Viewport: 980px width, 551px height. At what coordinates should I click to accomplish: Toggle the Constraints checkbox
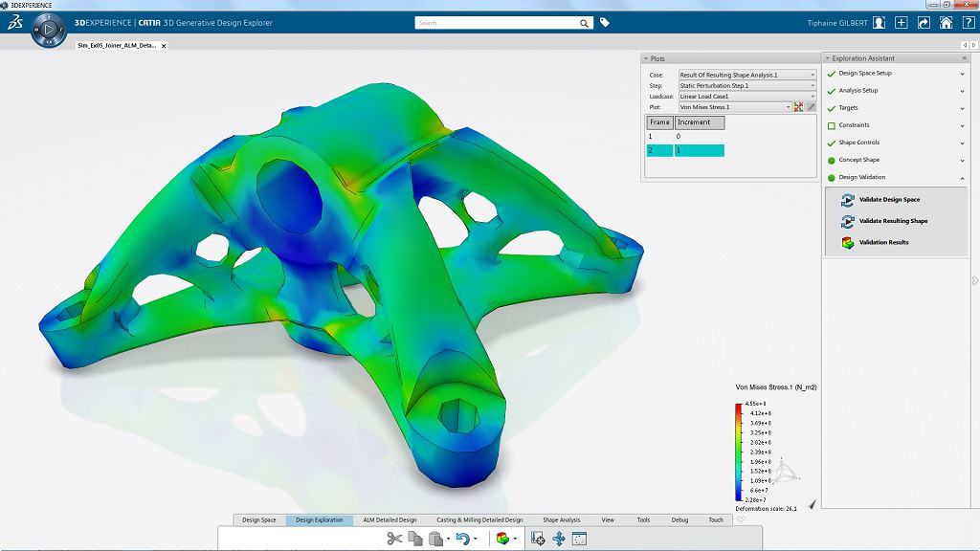[831, 125]
